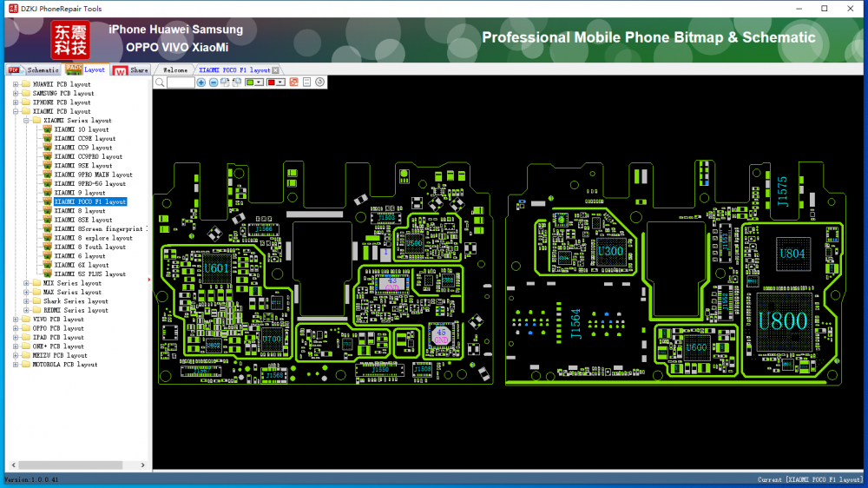Expand the HUAWEI PCB layout folder
Viewport: 868px width, 488px height.
click(x=16, y=84)
